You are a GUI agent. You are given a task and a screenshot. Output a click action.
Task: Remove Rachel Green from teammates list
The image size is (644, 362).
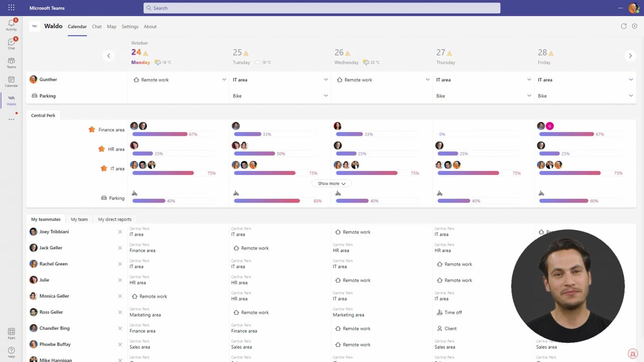coord(120,264)
